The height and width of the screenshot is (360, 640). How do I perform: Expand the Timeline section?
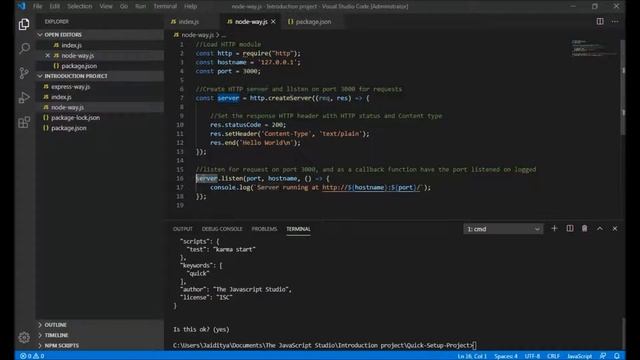tap(100, 335)
